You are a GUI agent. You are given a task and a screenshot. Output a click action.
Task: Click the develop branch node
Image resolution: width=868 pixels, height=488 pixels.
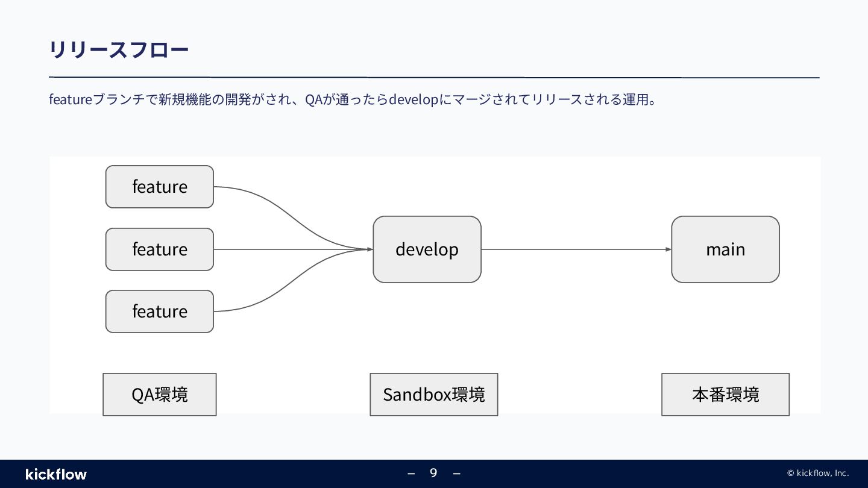(x=427, y=249)
